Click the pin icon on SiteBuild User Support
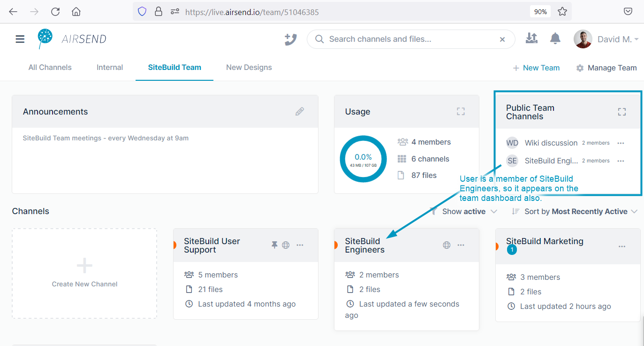 click(274, 245)
